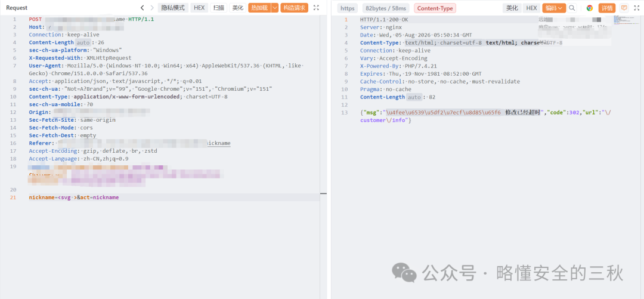Click the 'Accept: application/json' header line
The width and height of the screenshot is (644, 299).
coord(116,81)
